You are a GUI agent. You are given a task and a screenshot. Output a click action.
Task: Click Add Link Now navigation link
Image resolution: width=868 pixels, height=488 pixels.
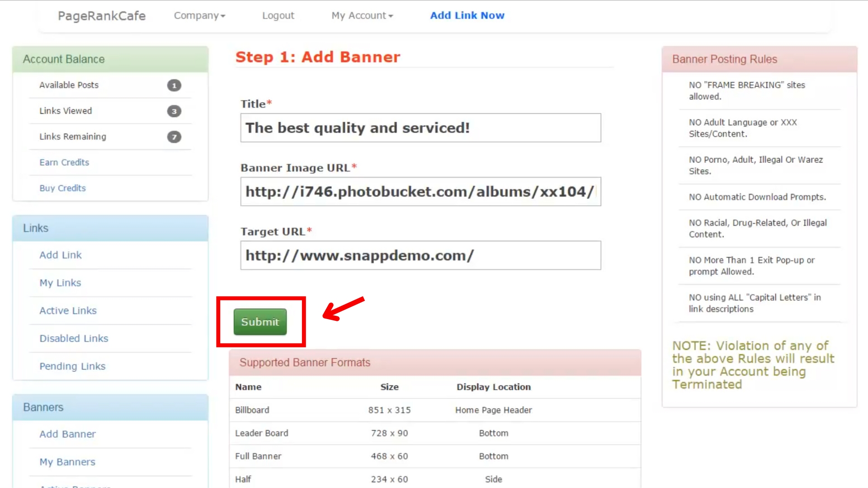pos(467,15)
